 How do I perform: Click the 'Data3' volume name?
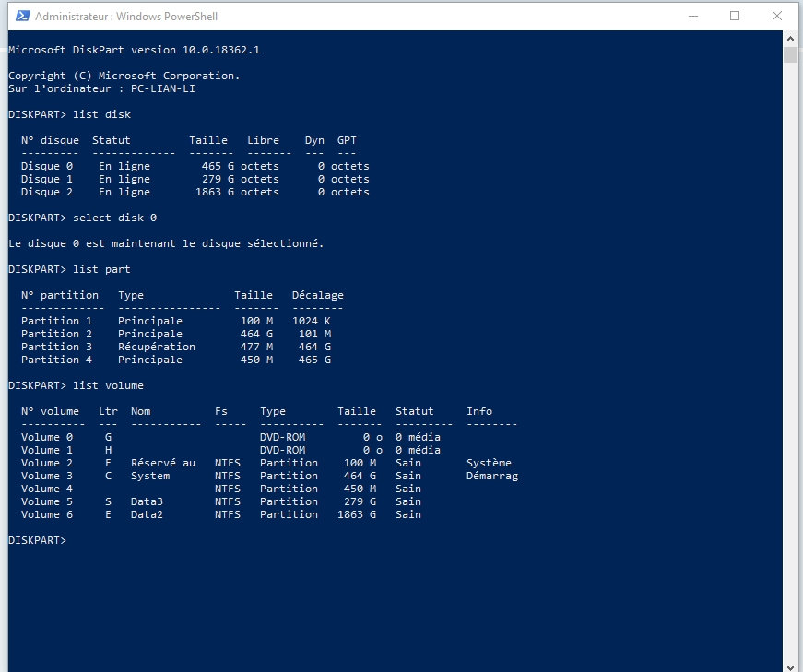pos(147,501)
